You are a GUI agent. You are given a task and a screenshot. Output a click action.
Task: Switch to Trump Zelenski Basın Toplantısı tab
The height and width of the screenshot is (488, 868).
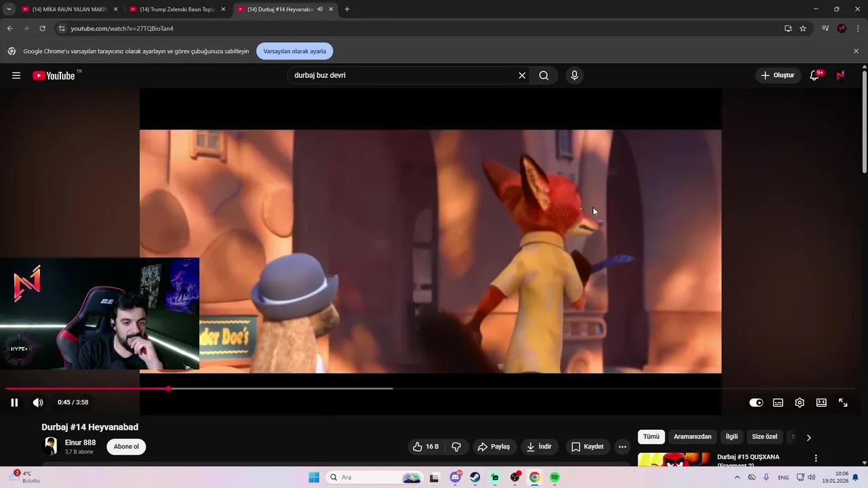[x=178, y=9]
